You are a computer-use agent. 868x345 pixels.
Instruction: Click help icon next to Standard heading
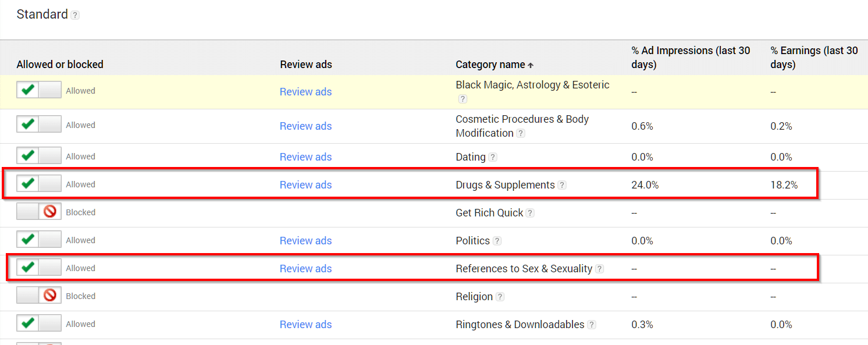pos(75,16)
